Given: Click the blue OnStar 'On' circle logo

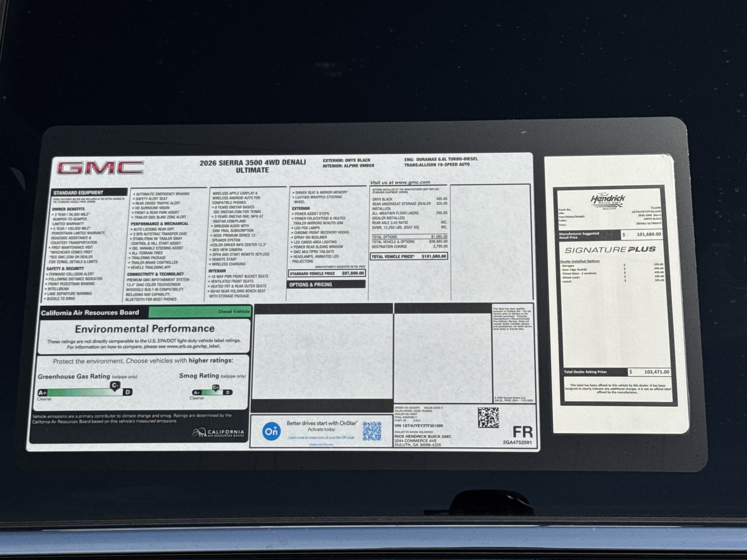Looking at the screenshot, I should [272, 431].
